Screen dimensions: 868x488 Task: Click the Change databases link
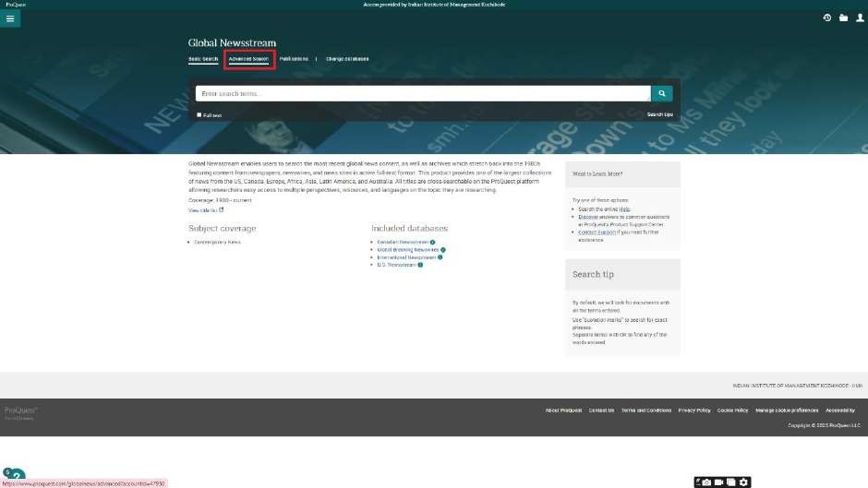[x=347, y=59]
